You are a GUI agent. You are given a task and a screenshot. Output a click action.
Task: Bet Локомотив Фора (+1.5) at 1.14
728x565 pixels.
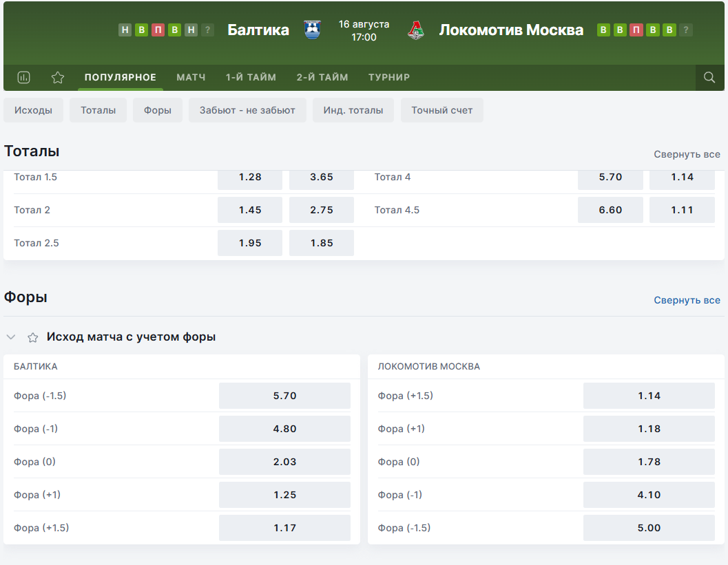tap(649, 396)
